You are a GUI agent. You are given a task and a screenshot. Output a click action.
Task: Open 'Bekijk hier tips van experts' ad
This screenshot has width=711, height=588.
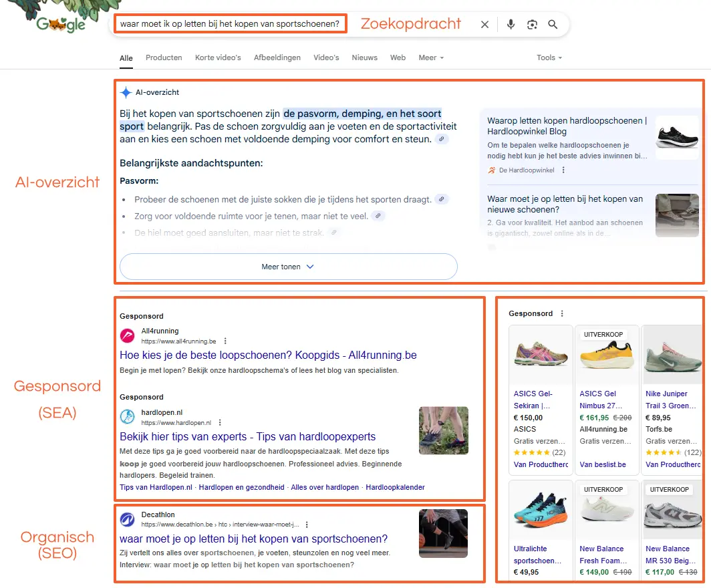point(247,436)
